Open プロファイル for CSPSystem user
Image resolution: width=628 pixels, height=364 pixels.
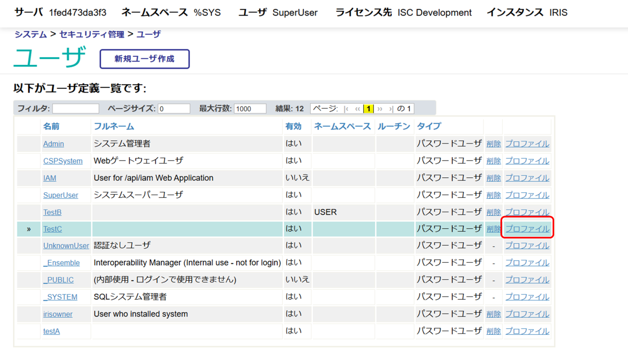point(527,161)
